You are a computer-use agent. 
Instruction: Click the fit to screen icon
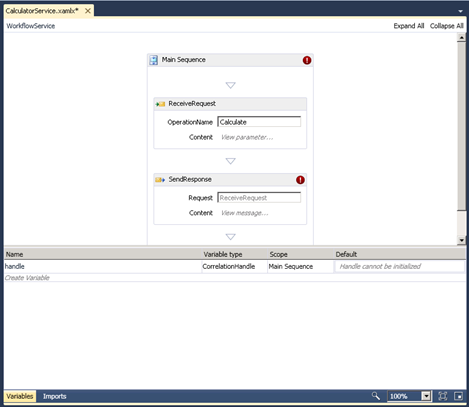[x=443, y=396]
